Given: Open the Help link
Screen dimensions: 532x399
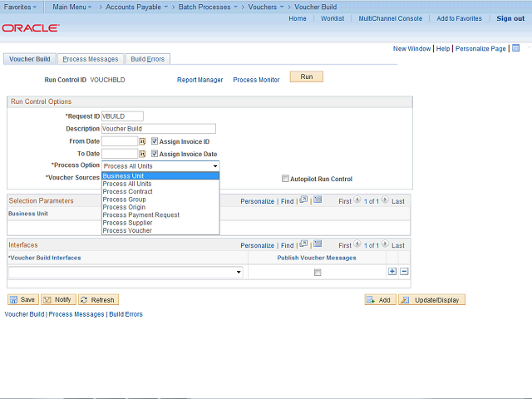Looking at the screenshot, I should click(443, 48).
